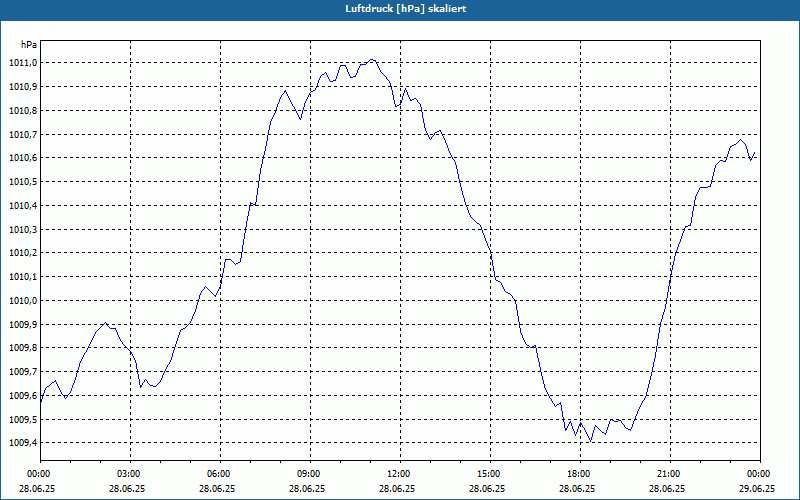Select the 1010,6 y-axis label
Image resolution: width=800 pixels, height=500 pixels.
23,158
